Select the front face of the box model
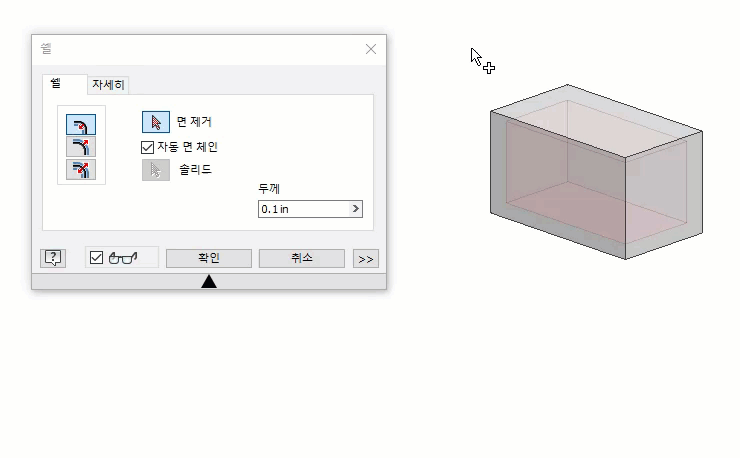This screenshot has height=458, width=740. (558, 184)
